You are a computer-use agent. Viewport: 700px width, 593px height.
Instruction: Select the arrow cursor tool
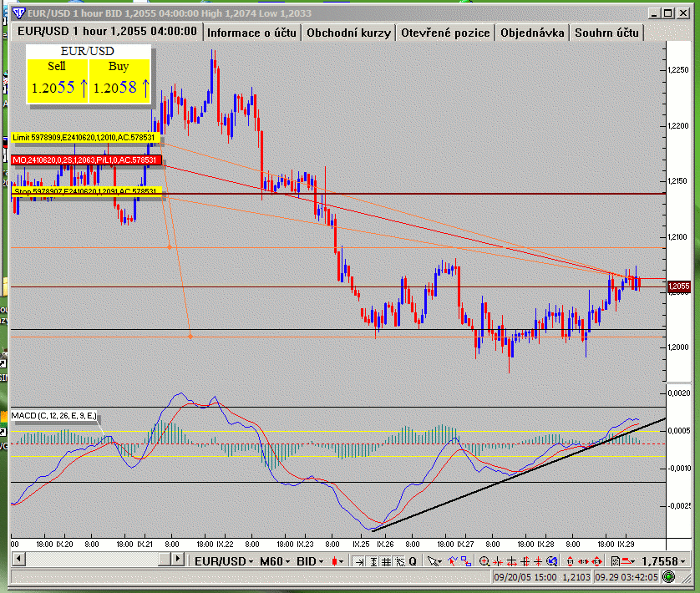[x=433, y=561]
